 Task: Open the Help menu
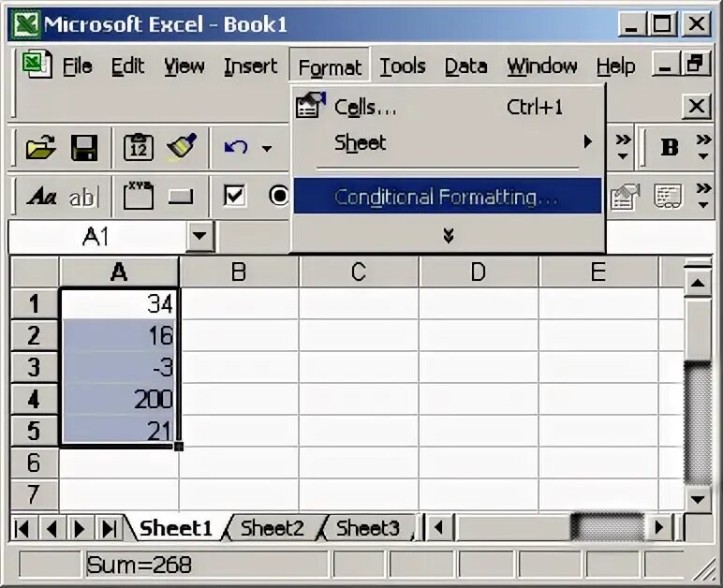[615, 66]
